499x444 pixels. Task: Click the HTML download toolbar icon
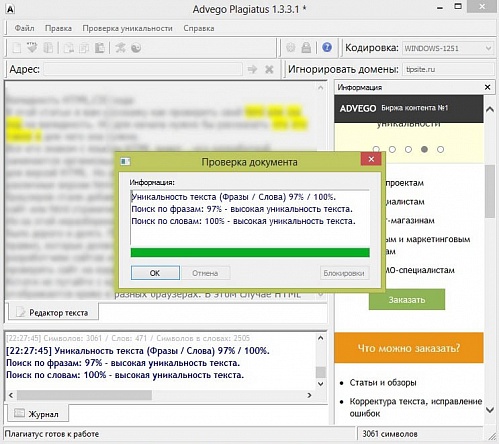point(32,48)
